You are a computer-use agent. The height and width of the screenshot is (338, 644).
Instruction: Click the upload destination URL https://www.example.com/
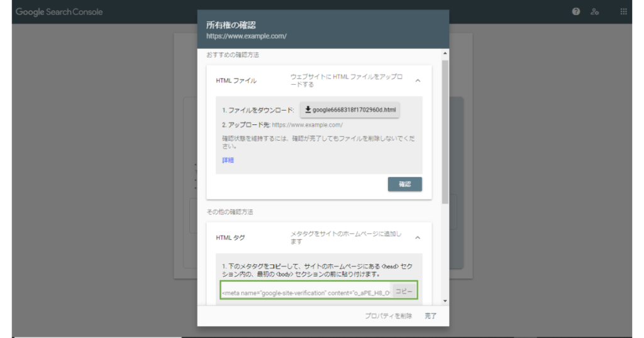[x=307, y=124]
